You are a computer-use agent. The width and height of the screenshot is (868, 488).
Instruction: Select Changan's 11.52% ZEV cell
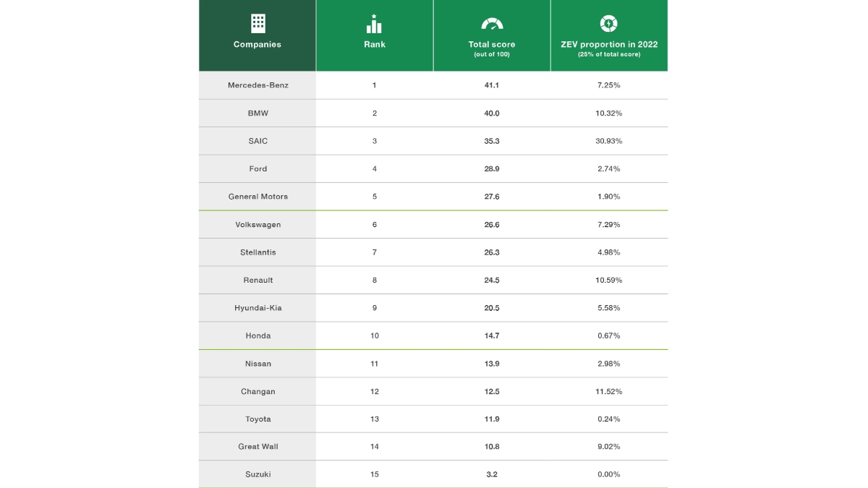tap(609, 392)
